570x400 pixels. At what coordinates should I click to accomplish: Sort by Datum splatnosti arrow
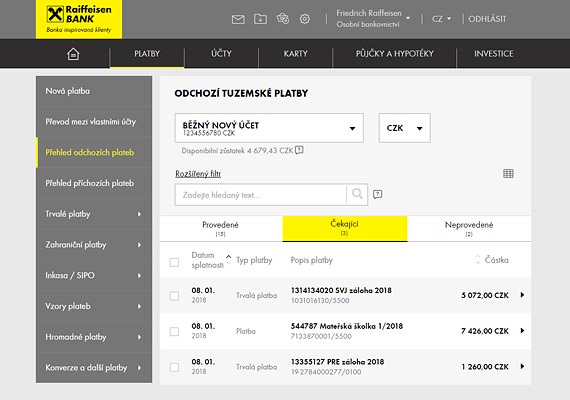229,258
